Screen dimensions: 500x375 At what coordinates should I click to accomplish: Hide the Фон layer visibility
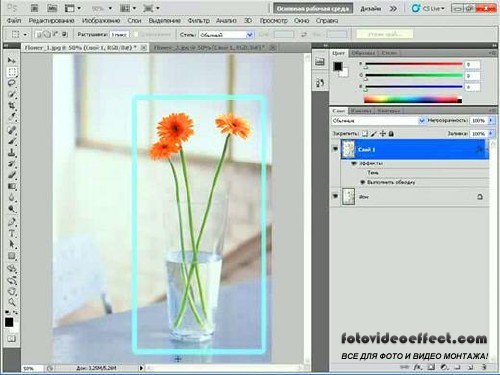335,197
